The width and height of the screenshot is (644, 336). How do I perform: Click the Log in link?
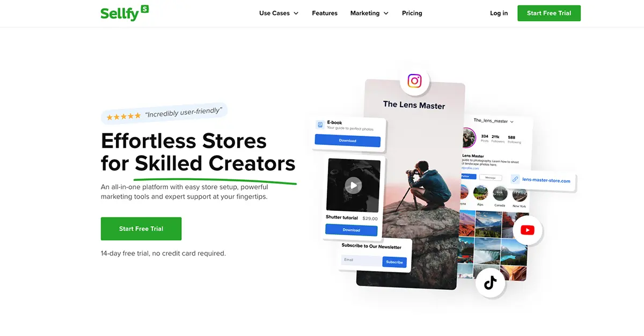(499, 13)
